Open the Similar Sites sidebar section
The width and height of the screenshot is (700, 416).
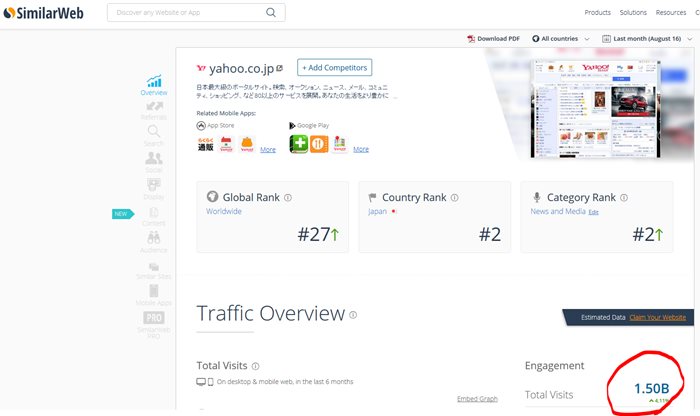point(154,271)
